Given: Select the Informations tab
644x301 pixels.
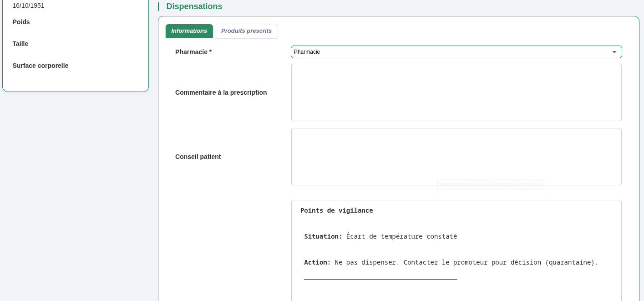Looking at the screenshot, I should click(189, 31).
